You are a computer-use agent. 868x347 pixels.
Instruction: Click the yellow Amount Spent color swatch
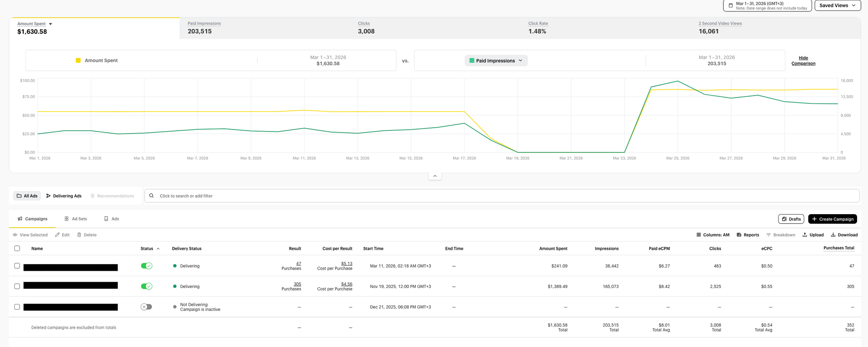[78, 60]
